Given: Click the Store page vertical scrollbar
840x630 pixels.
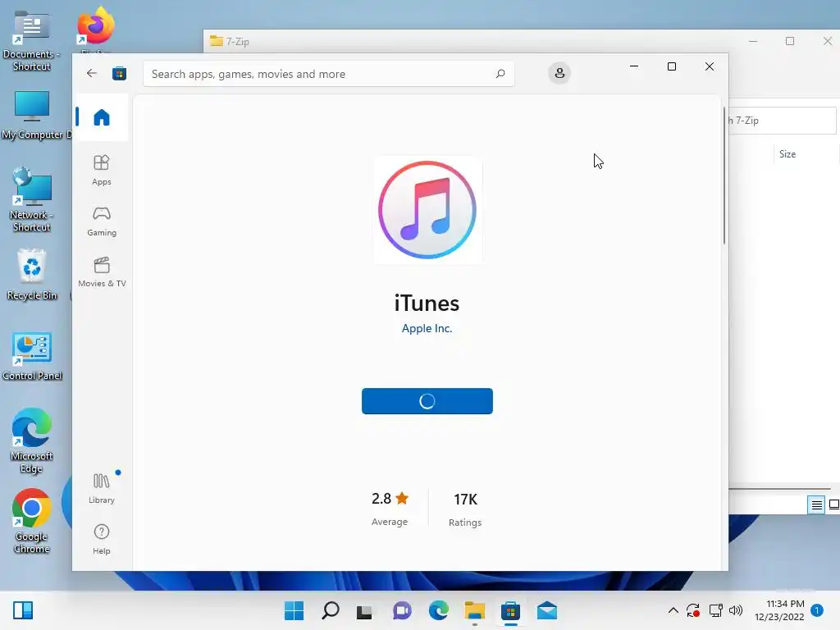Looking at the screenshot, I should click(724, 176).
